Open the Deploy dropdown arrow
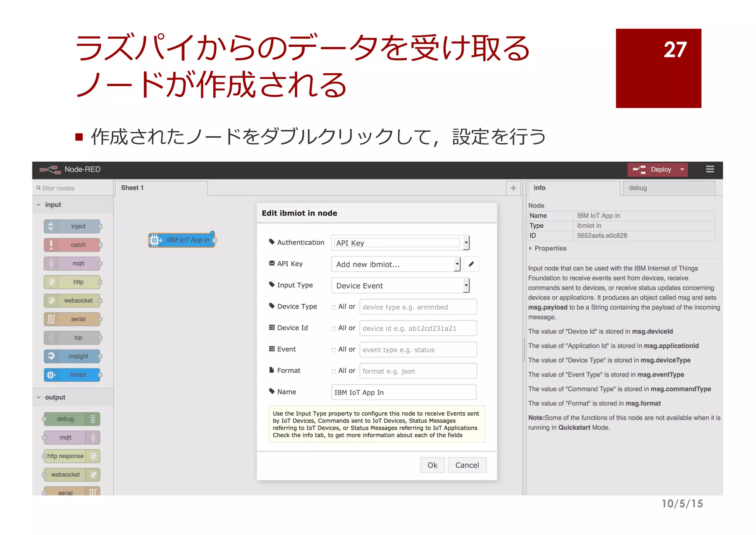 pyautogui.click(x=682, y=170)
